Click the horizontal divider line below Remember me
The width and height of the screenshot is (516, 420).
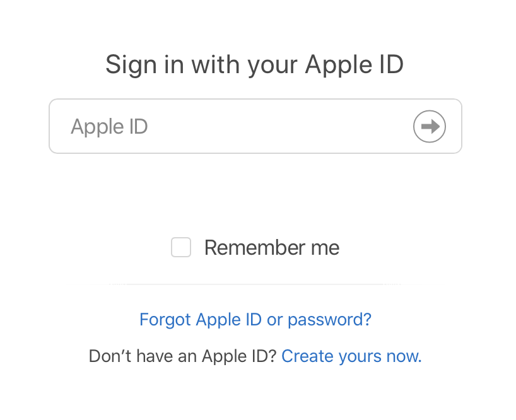tap(255, 284)
